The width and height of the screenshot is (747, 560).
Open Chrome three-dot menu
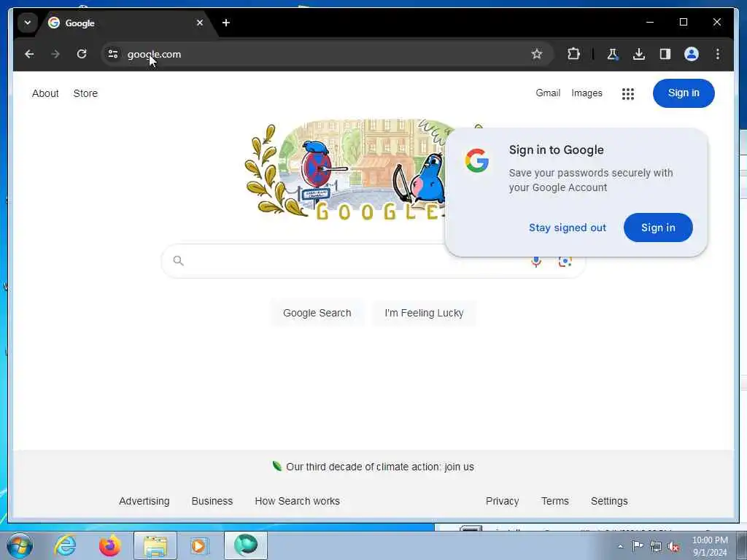[718, 54]
